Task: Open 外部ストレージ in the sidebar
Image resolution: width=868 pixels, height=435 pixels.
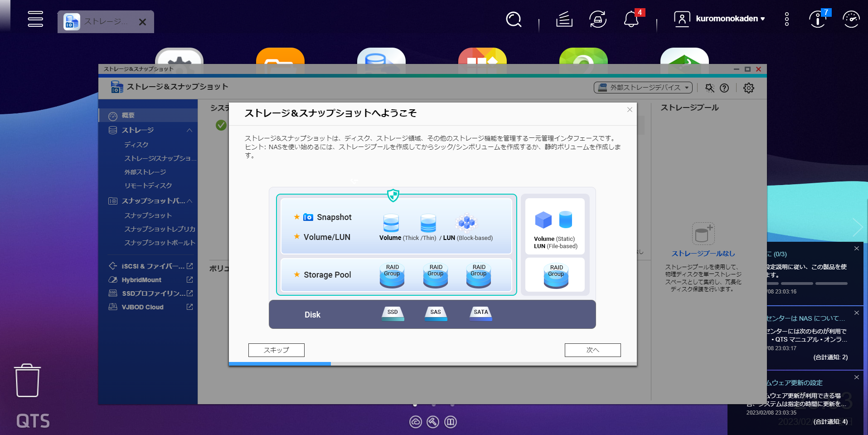Action: [x=145, y=172]
